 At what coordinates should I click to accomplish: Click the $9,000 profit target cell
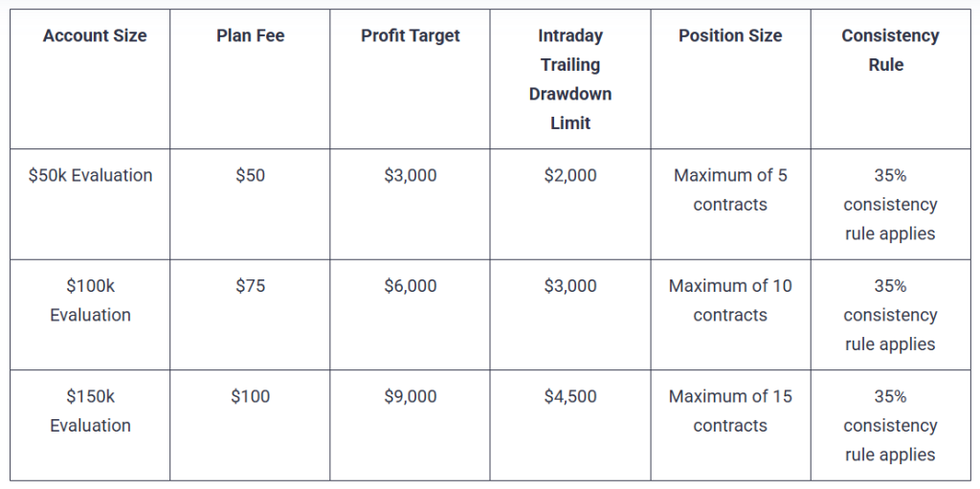(x=410, y=396)
